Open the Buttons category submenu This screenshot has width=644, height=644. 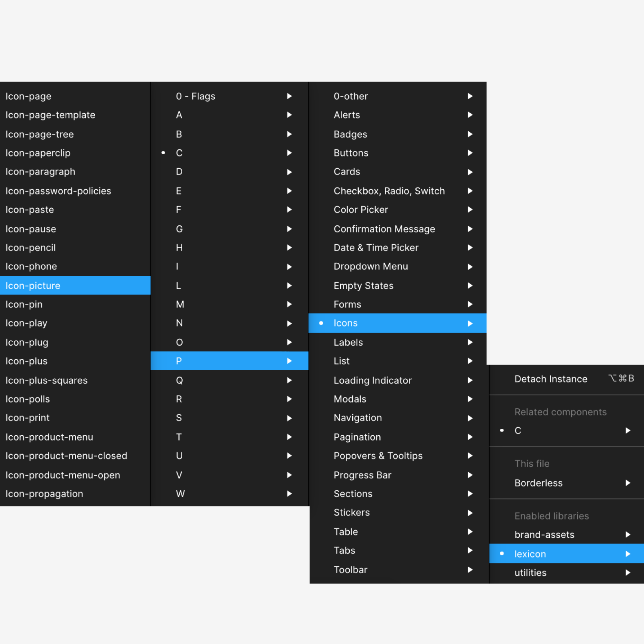tap(397, 153)
